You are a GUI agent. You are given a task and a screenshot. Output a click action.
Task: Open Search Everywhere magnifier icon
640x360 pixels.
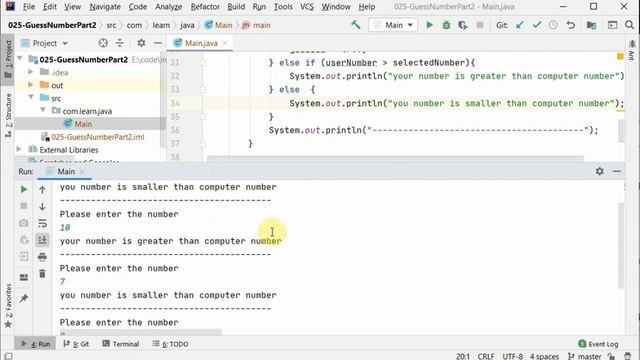tap(629, 25)
